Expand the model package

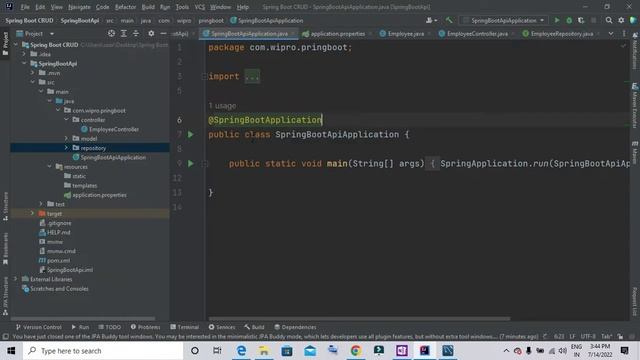coord(66,138)
